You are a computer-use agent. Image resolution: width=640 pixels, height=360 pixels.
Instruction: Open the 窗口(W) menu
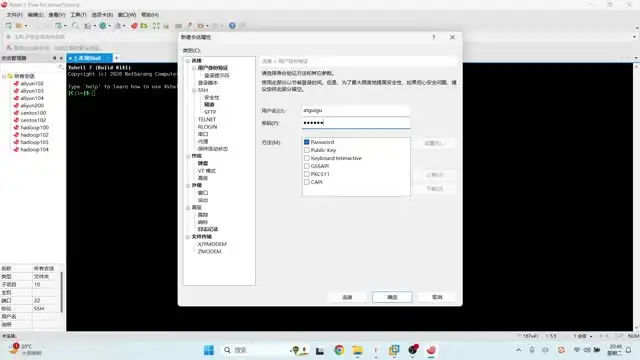[127, 15]
